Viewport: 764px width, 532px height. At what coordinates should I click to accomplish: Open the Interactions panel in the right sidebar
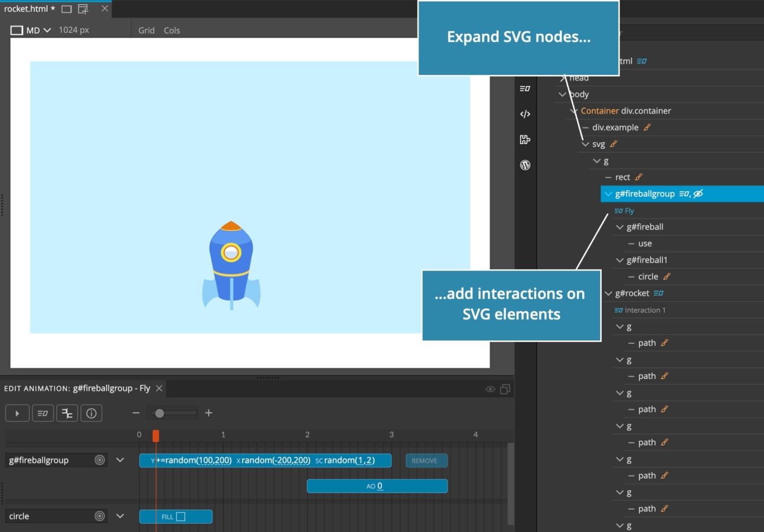pos(525,89)
